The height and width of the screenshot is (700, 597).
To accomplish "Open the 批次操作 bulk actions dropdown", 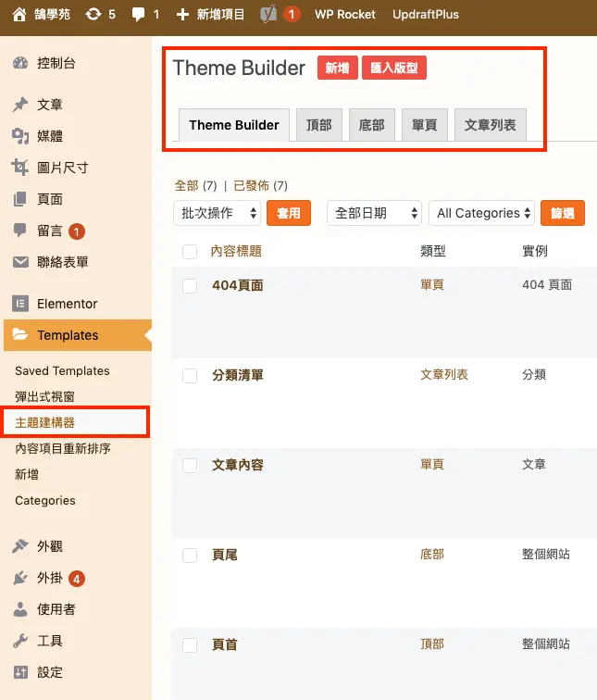I will pos(217,213).
